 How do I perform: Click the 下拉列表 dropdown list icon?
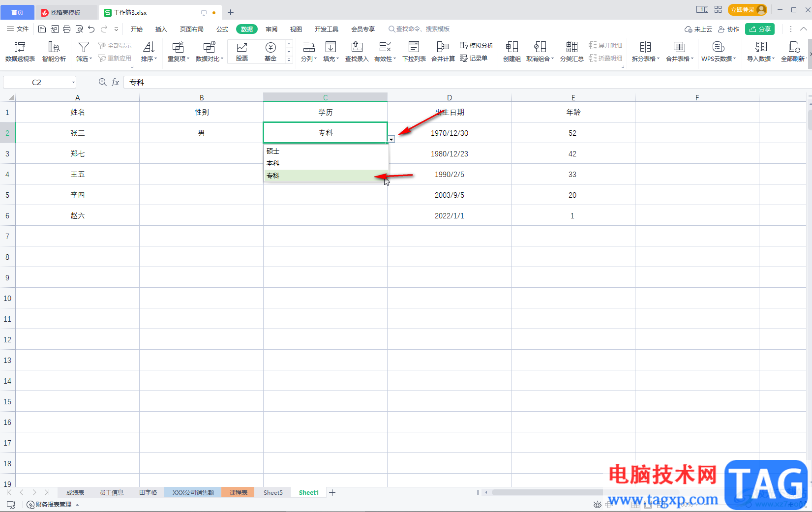click(x=414, y=52)
